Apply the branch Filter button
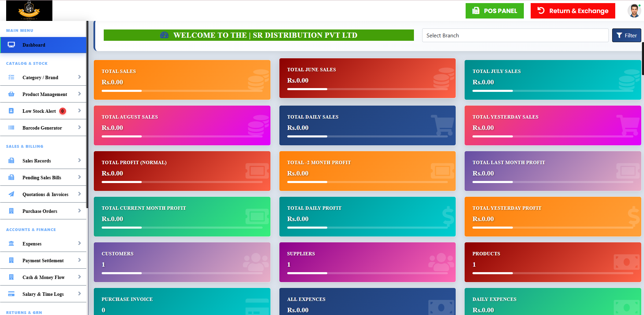This screenshot has width=644, height=315. [627, 35]
